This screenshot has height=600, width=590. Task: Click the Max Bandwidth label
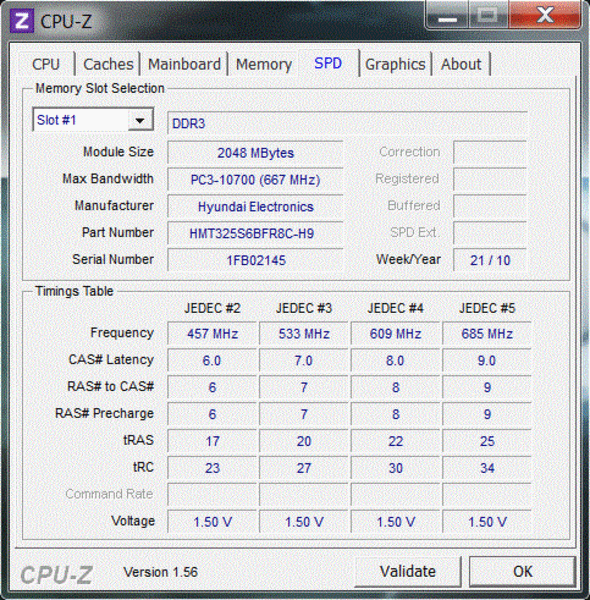108,179
